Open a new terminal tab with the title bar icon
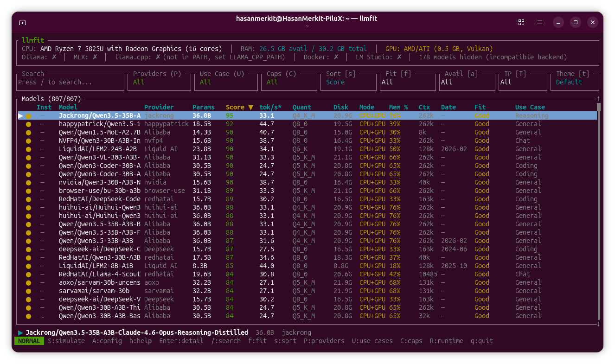Viewport: 615px width, 364px height. pyautogui.click(x=22, y=22)
